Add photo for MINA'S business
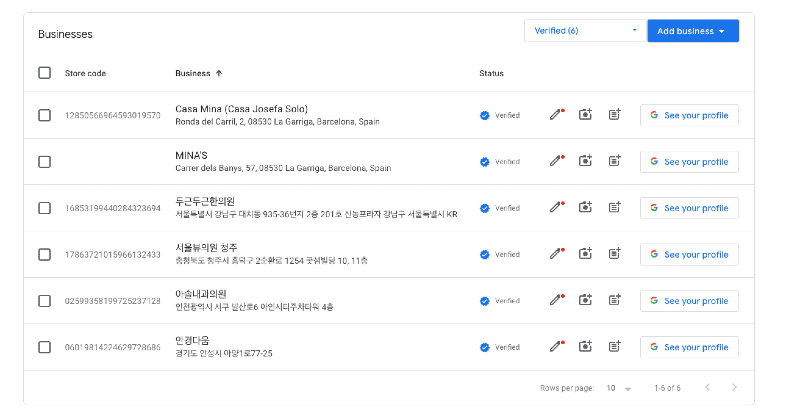The width and height of the screenshot is (800, 412). pyautogui.click(x=586, y=161)
